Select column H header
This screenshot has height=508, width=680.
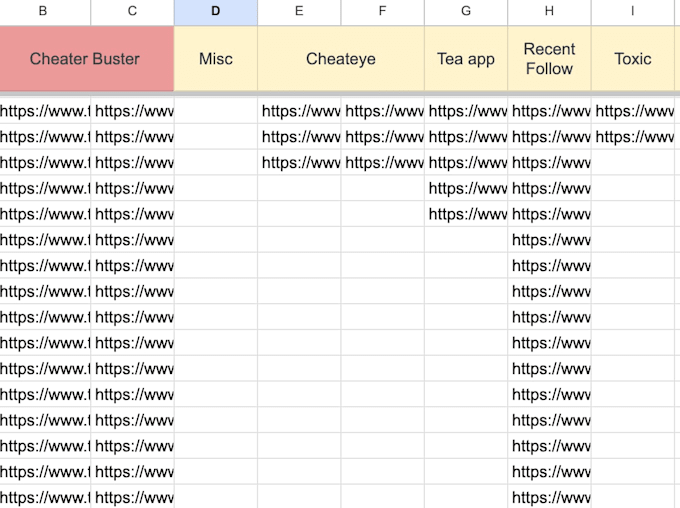[x=549, y=12]
